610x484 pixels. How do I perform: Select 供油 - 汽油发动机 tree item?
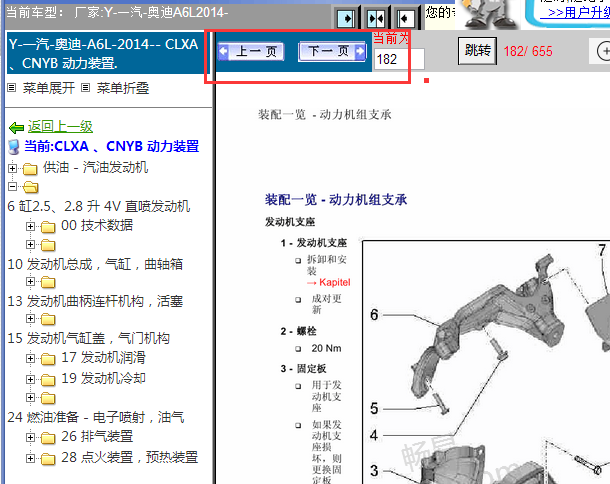click(x=96, y=167)
